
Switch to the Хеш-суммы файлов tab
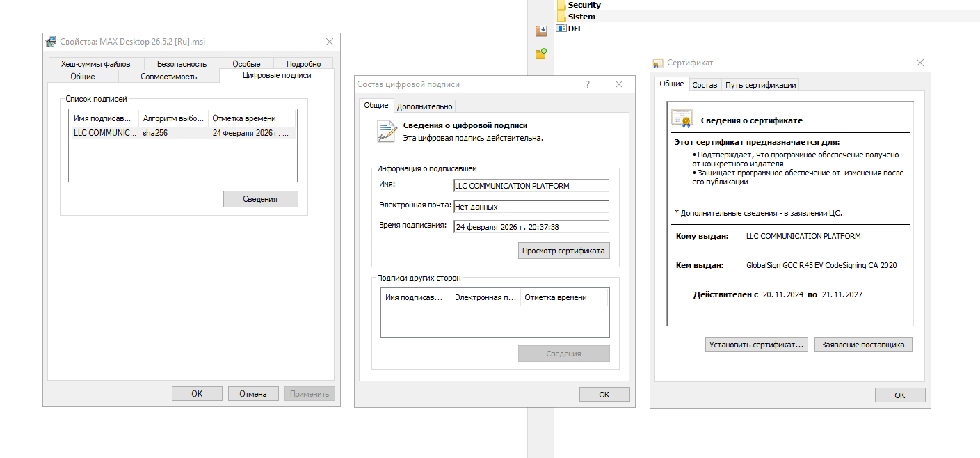click(95, 64)
